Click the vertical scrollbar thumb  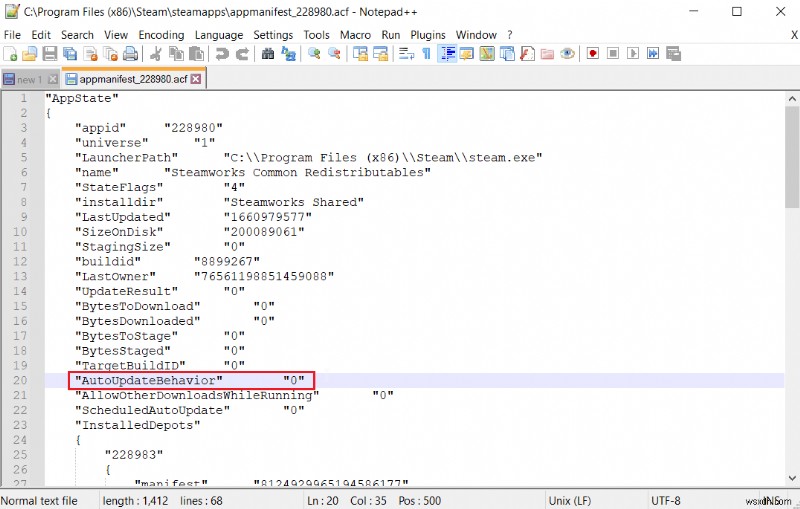tap(792, 157)
